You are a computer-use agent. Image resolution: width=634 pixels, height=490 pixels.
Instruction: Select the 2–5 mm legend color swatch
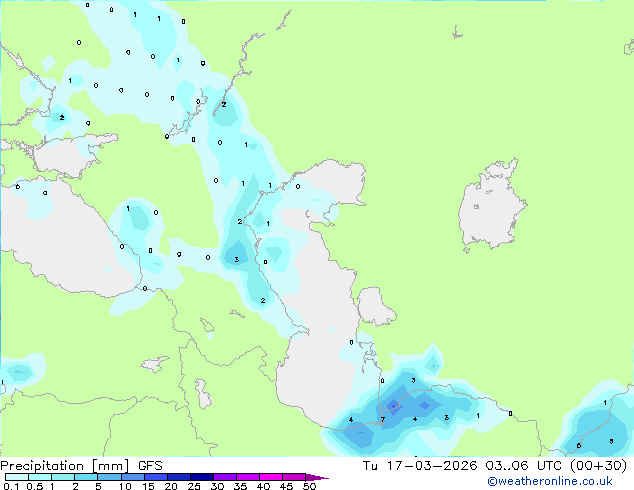(86, 477)
